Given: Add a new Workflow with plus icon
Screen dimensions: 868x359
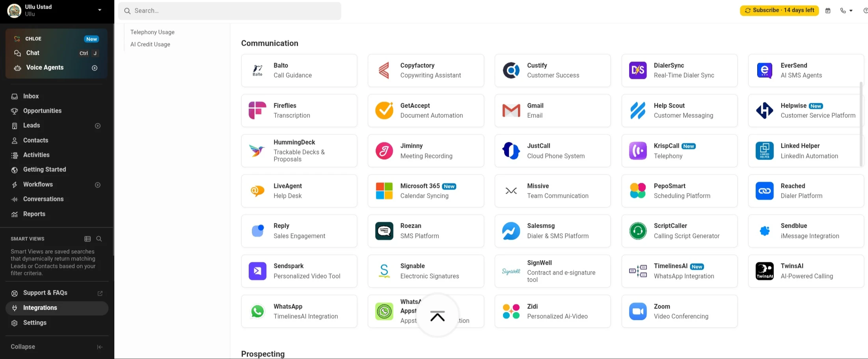Looking at the screenshot, I should click(x=98, y=185).
